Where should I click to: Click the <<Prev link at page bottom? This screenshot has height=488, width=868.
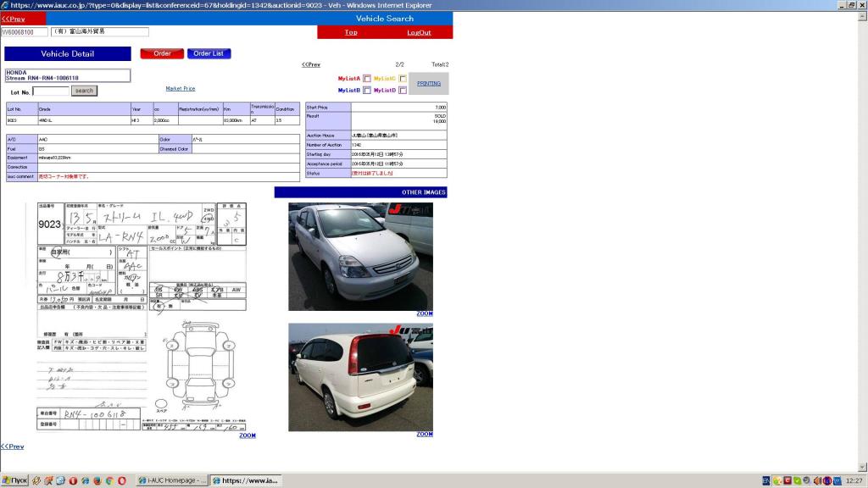(x=12, y=446)
